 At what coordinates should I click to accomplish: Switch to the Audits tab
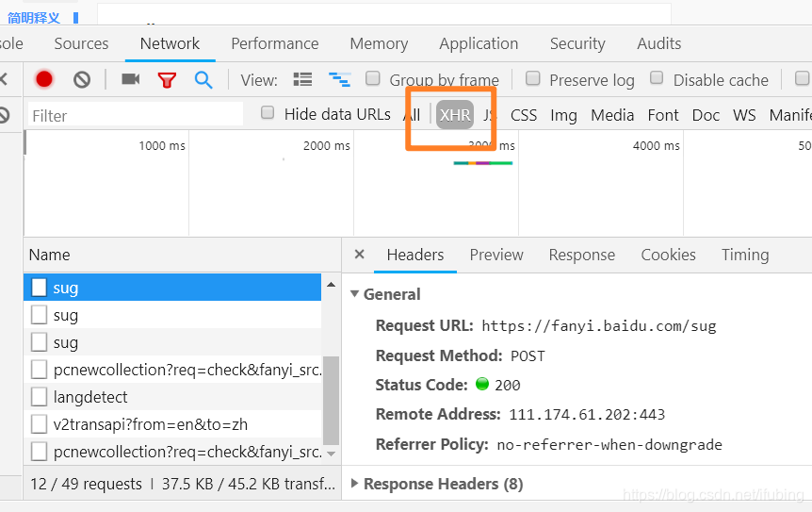[x=658, y=43]
